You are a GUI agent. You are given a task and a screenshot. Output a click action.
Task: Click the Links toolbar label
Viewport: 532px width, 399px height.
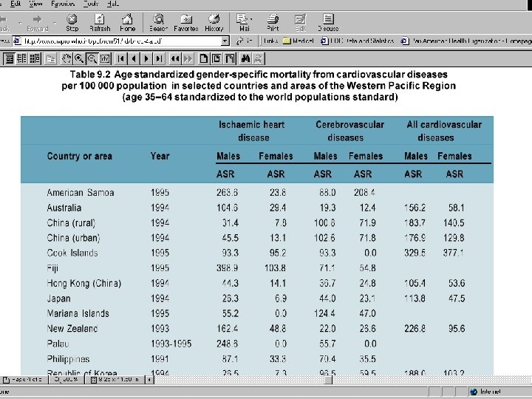click(270, 41)
